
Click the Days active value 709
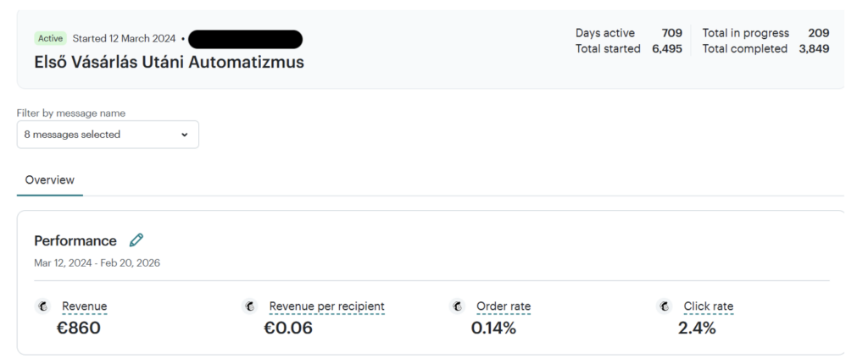click(671, 33)
